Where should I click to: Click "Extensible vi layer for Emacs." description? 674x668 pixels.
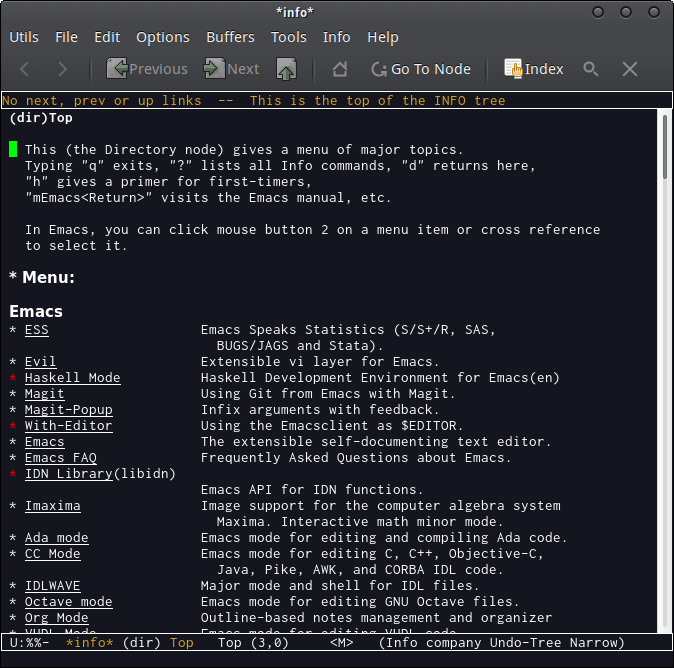tap(320, 362)
